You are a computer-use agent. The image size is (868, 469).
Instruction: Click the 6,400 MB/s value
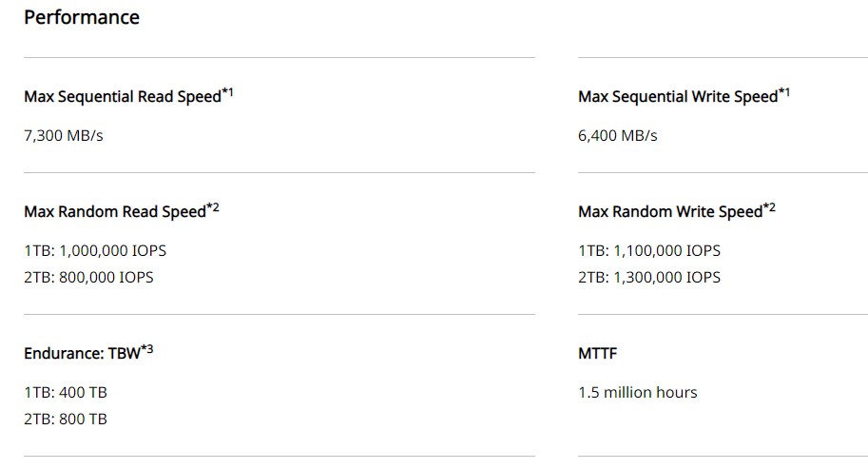617,136
